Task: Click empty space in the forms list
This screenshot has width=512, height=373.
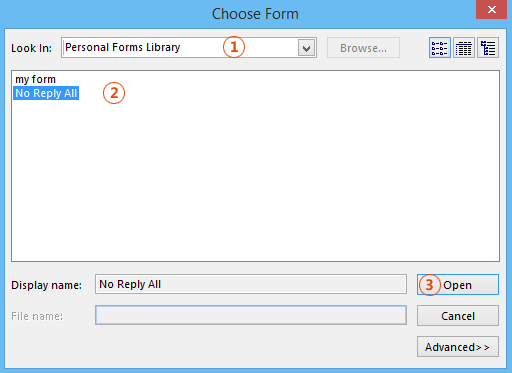Action: (x=255, y=180)
